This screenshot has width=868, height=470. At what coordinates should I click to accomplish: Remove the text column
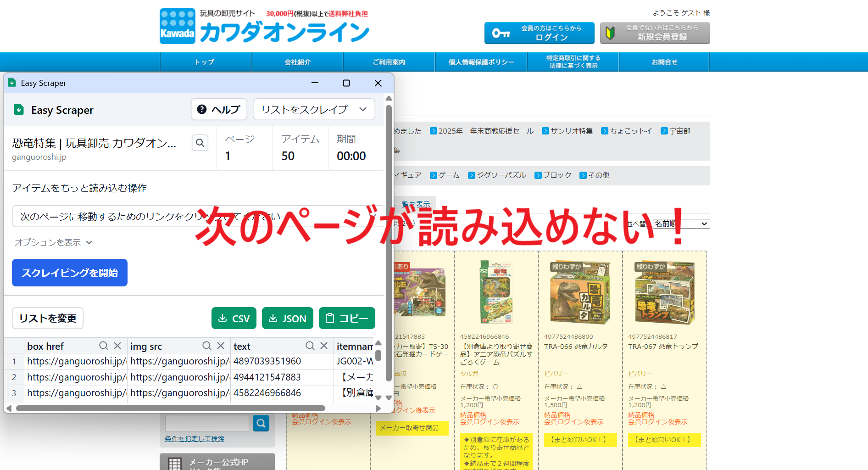(x=324, y=346)
